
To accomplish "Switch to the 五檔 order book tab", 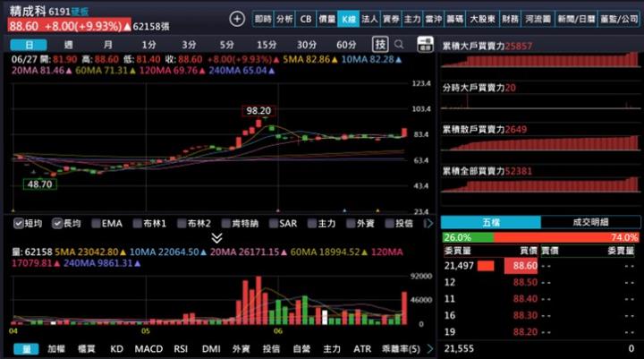I will (x=491, y=223).
